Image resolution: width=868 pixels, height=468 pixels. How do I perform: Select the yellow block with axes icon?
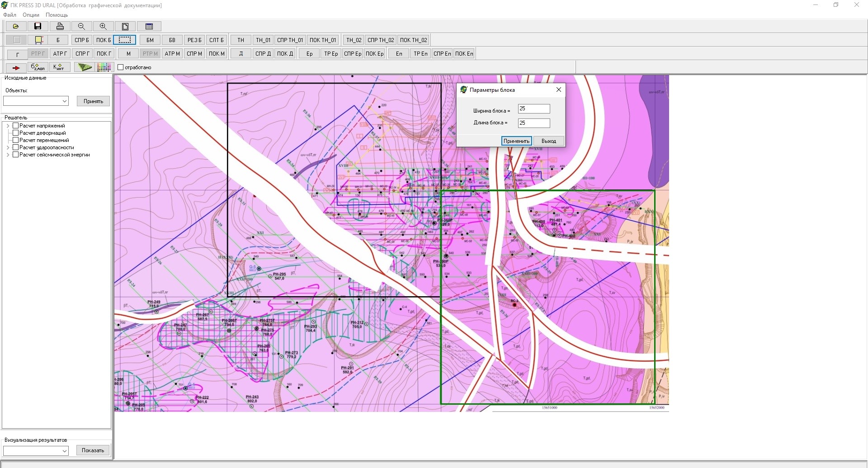(38, 40)
